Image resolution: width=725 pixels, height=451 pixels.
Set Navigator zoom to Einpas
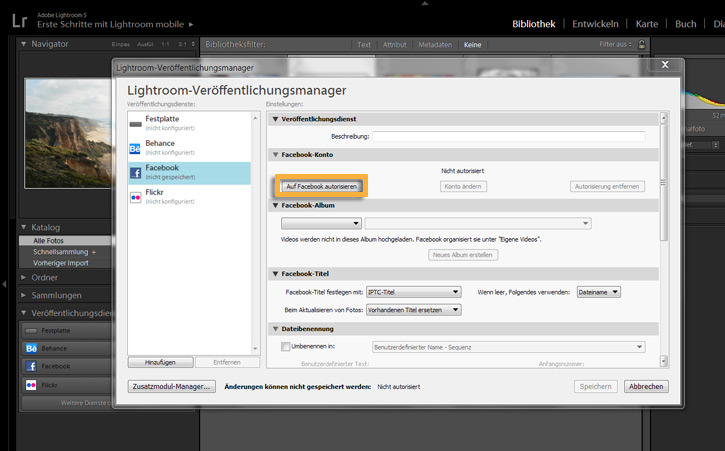point(121,44)
